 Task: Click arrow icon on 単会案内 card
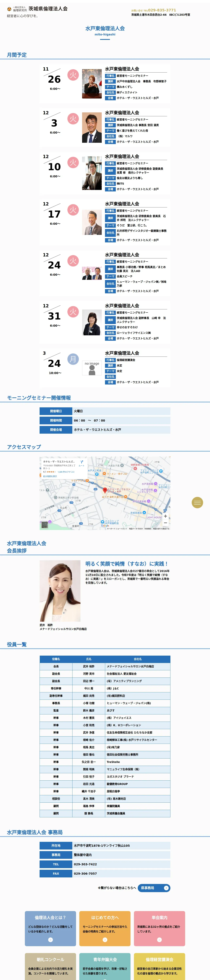tap(159, 940)
